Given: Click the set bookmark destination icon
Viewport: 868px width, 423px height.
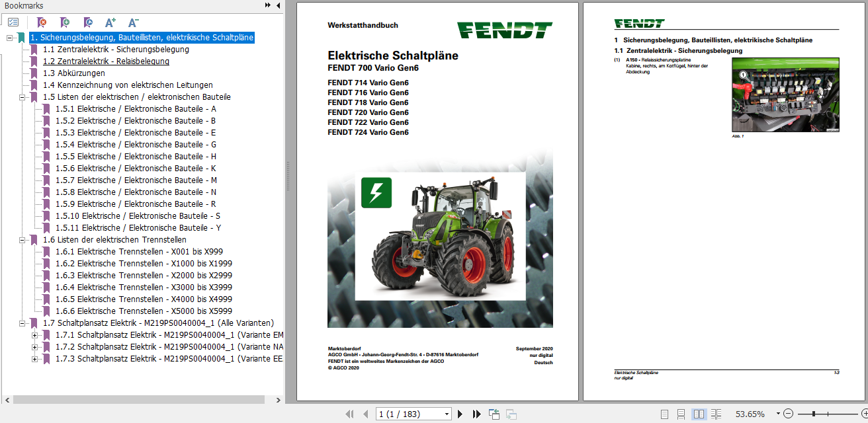Looking at the screenshot, I should (88, 22).
